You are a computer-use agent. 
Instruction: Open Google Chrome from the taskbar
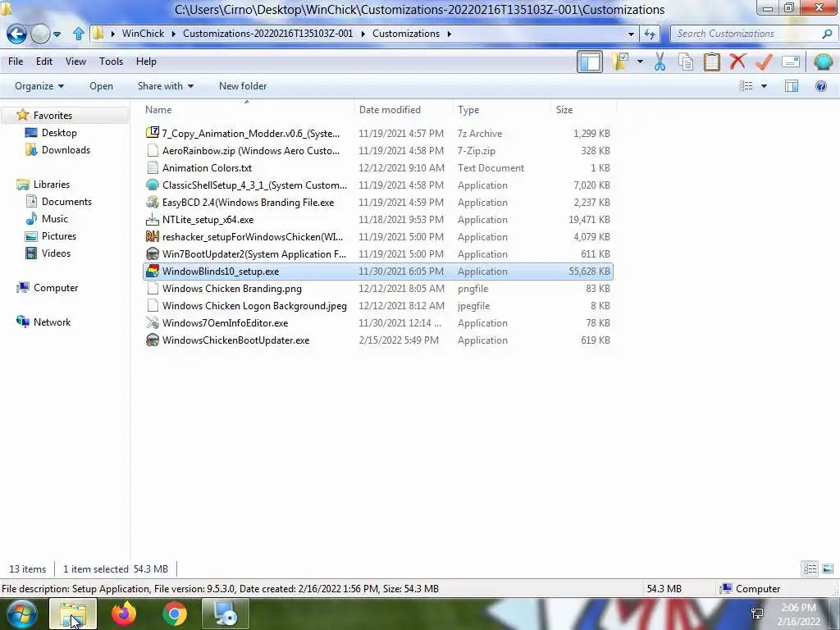[175, 614]
